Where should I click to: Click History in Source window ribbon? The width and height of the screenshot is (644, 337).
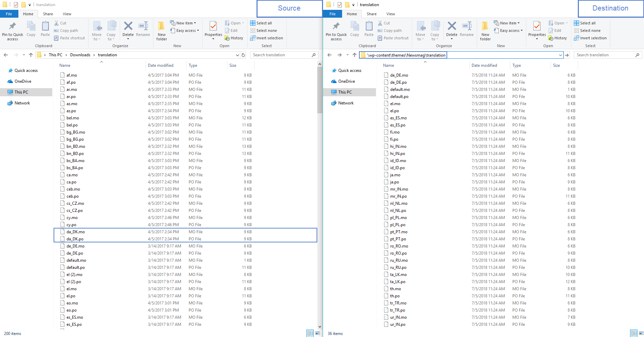234,38
